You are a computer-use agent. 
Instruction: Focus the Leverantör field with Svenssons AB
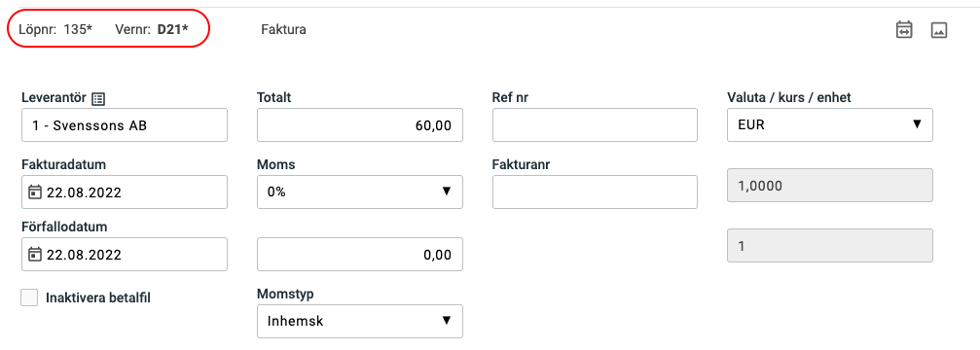[125, 125]
